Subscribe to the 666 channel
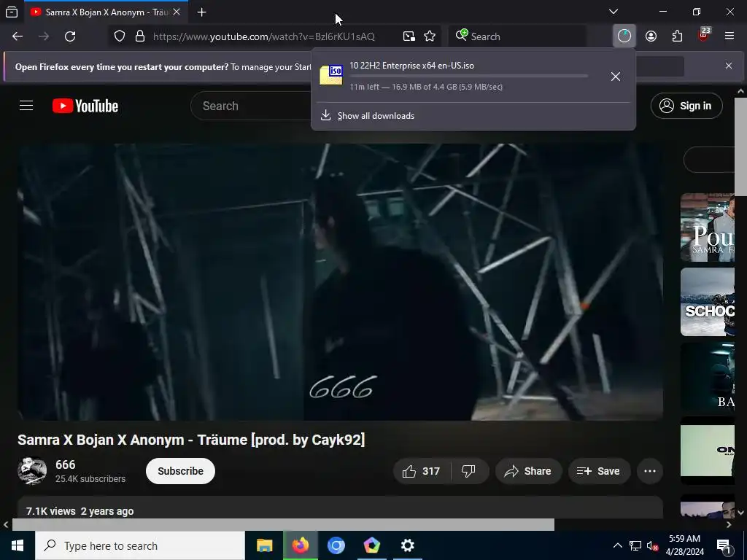 180,471
